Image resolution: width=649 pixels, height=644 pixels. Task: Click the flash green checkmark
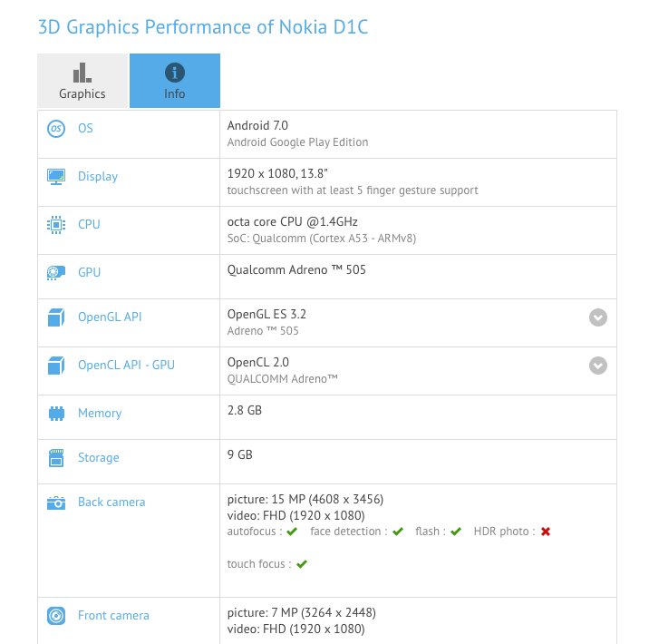pyautogui.click(x=456, y=532)
